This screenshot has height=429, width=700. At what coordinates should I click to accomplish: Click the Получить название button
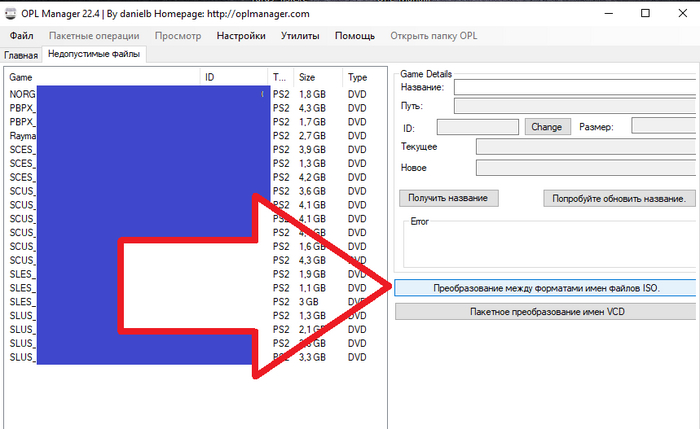[447, 198]
